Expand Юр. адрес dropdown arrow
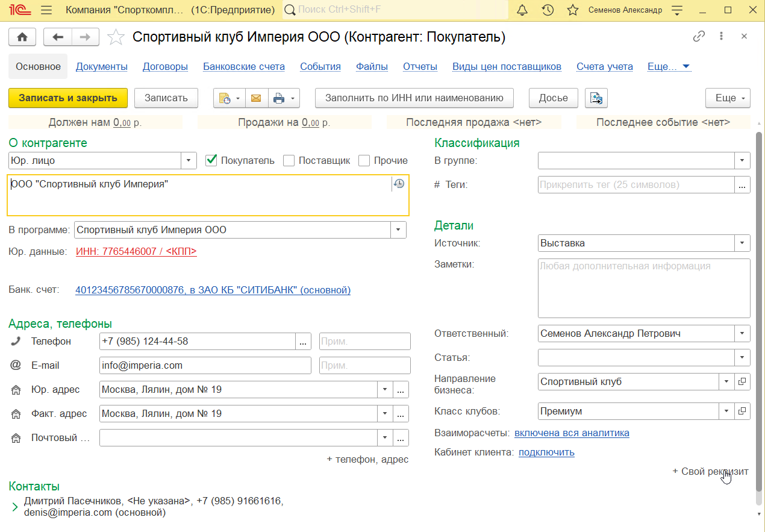 pyautogui.click(x=385, y=390)
